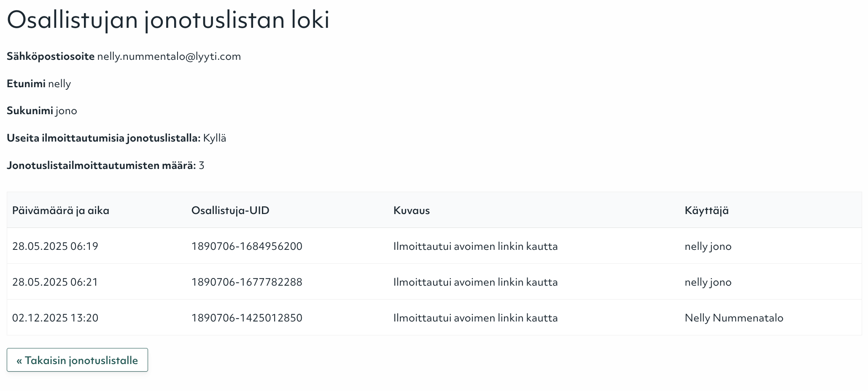Click the first row's description text
Image resolution: width=868 pixels, height=391 pixels.
[x=475, y=246]
